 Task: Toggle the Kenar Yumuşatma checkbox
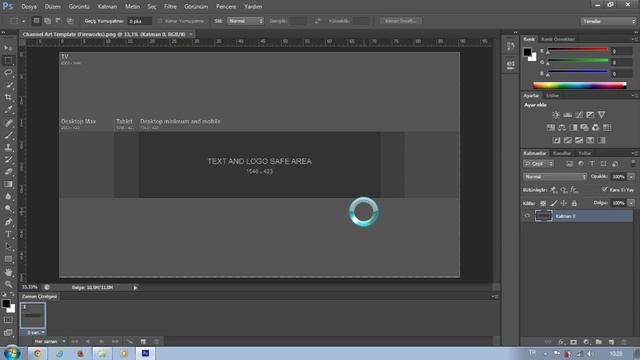(x=160, y=21)
